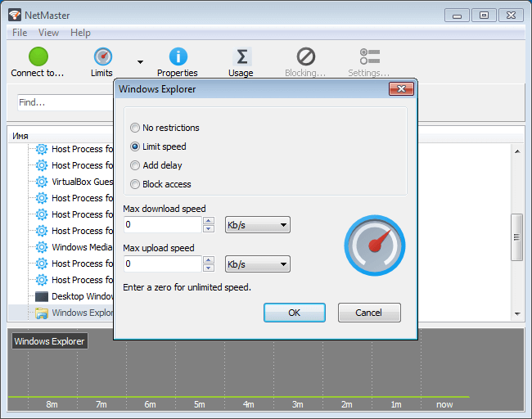Open the Properties info icon
The height and width of the screenshot is (419, 532).
[x=178, y=56]
